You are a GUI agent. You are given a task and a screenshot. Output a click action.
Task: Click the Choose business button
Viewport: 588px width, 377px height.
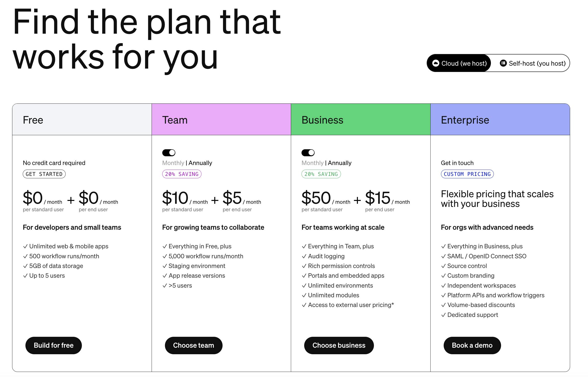pos(339,346)
